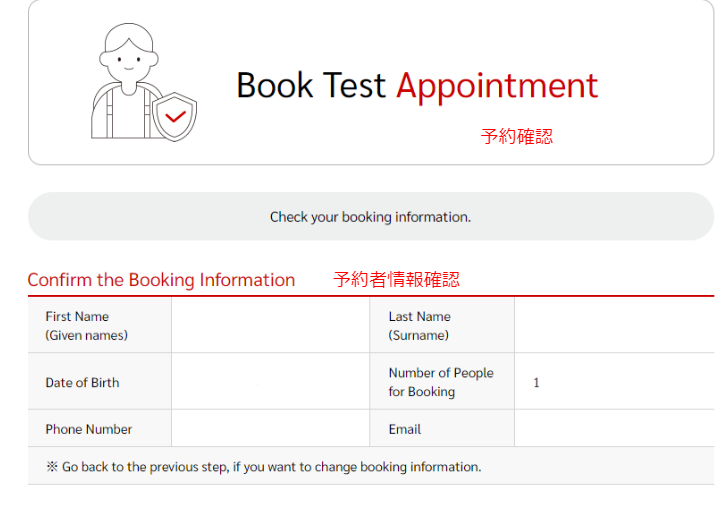The width and height of the screenshot is (718, 508).
Task: Click the First Name (Given names) label
Action: pyautogui.click(x=87, y=326)
